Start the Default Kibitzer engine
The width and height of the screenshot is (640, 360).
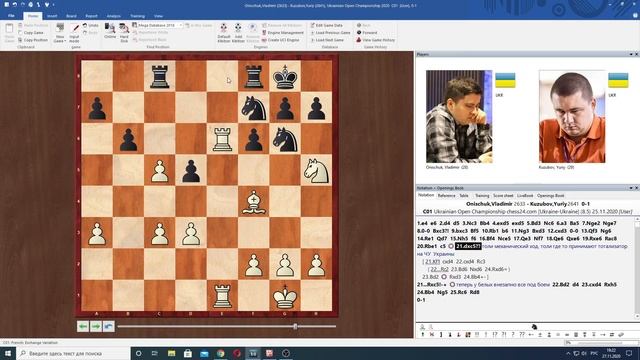tap(224, 33)
